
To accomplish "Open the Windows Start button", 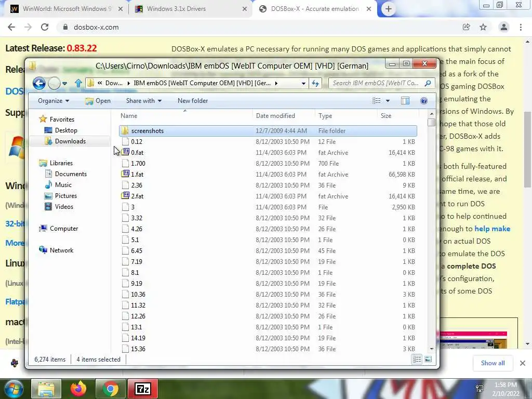I will [x=14, y=389].
